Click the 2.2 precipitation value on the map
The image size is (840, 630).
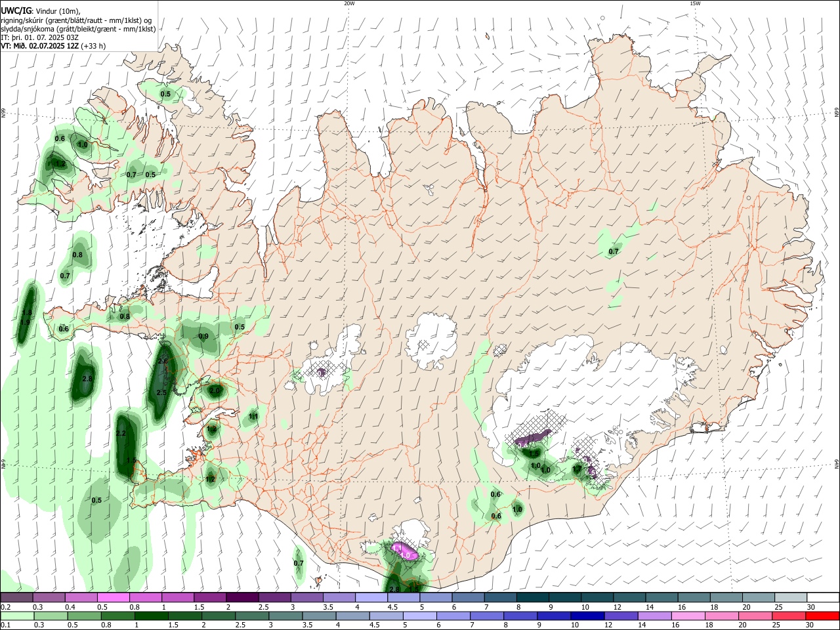(121, 434)
